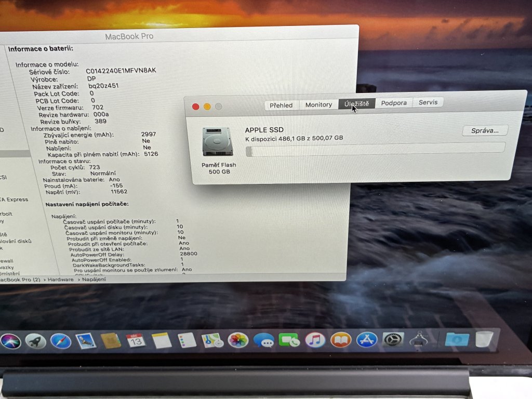Open FaceTime from the Dock

[x=289, y=340]
